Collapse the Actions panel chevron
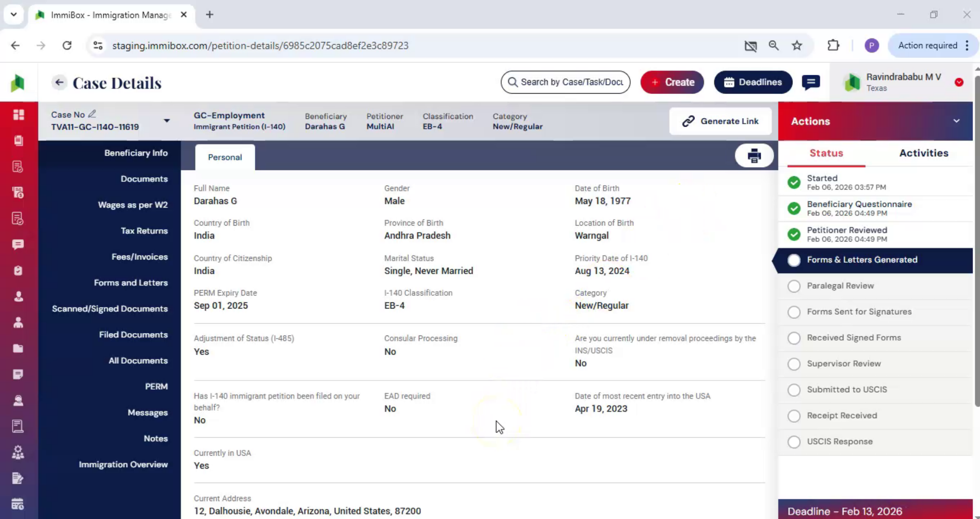 pos(956,121)
